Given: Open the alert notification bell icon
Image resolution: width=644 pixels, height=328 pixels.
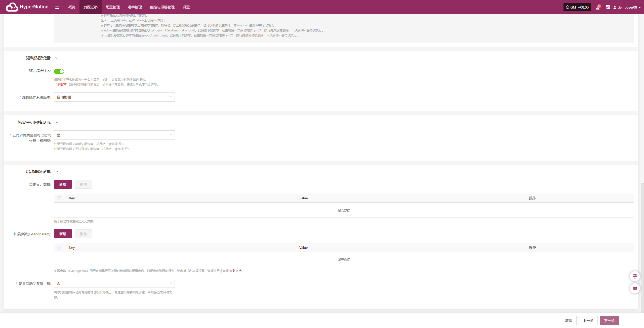Looking at the screenshot, I should 598,7.
